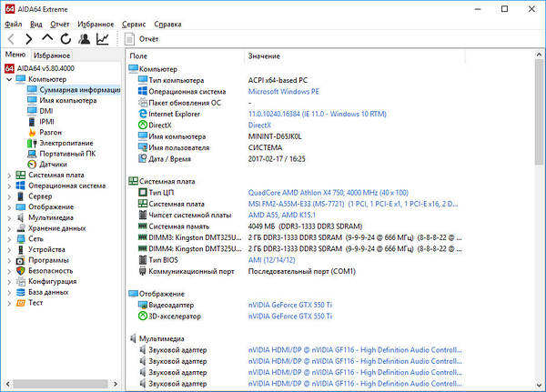Open the Вид menu

click(35, 24)
